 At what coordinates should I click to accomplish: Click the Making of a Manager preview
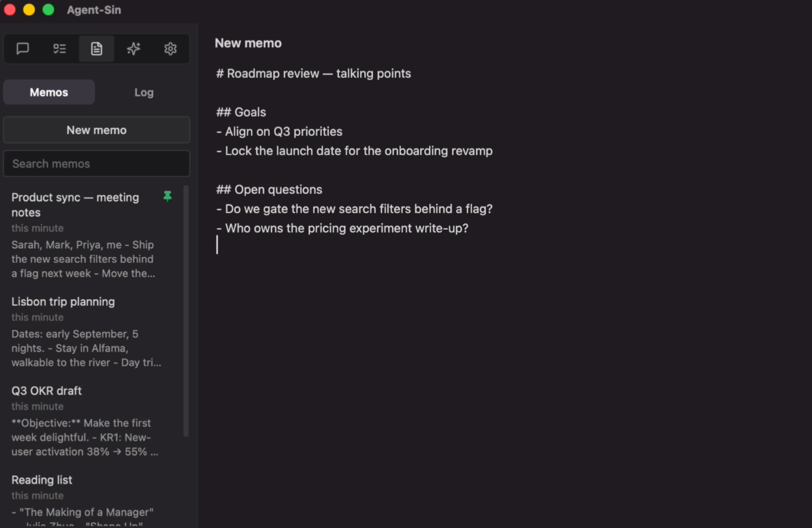(82, 517)
